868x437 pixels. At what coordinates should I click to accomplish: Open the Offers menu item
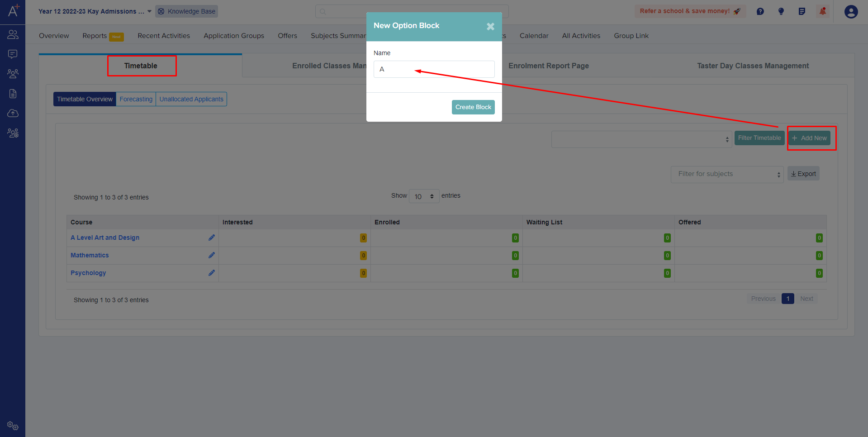point(287,36)
